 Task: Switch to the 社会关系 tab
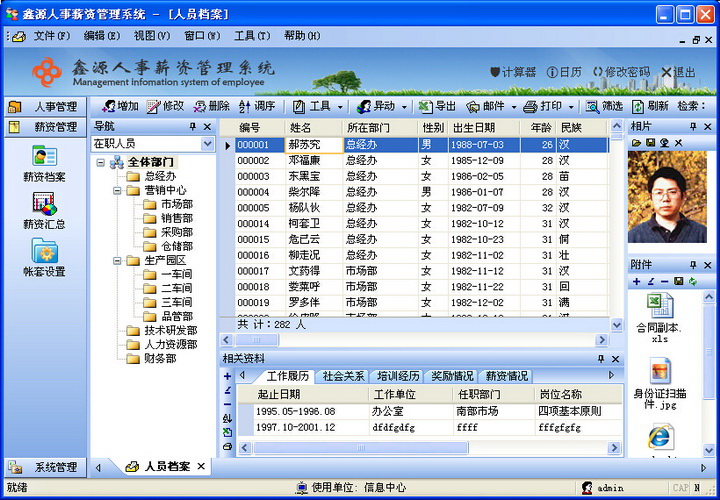coord(343,376)
